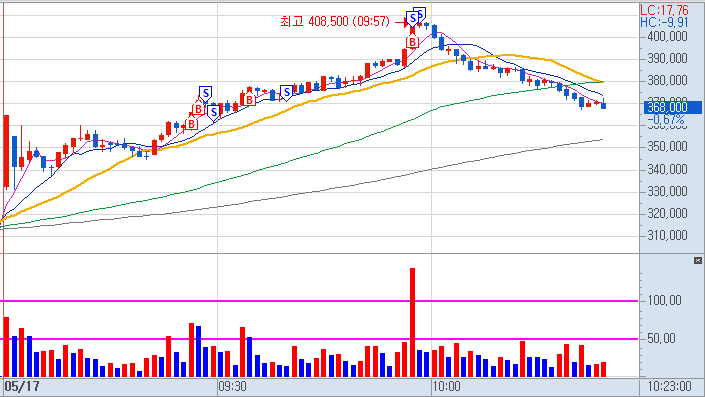Click the HC:-9.91 value
This screenshot has height=397, width=705.
click(665, 22)
